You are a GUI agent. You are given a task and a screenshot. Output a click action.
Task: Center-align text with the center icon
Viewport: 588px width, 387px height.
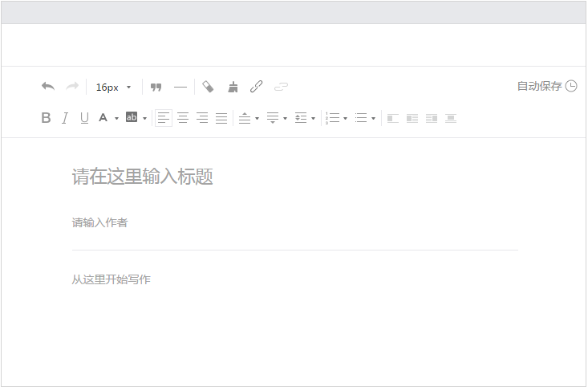tap(183, 118)
